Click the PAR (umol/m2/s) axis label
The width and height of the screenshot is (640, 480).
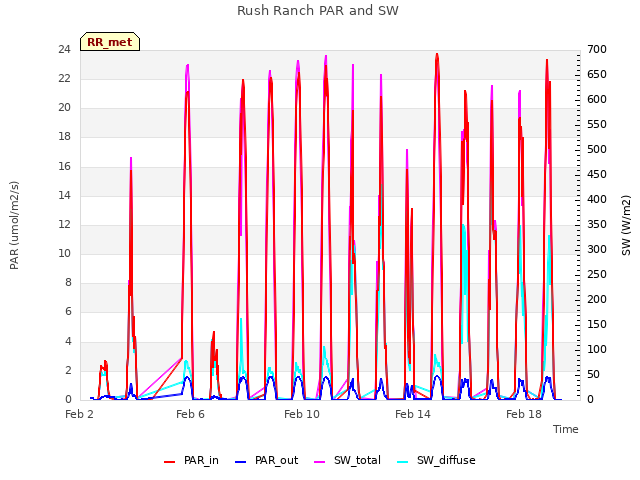[x=14, y=225]
